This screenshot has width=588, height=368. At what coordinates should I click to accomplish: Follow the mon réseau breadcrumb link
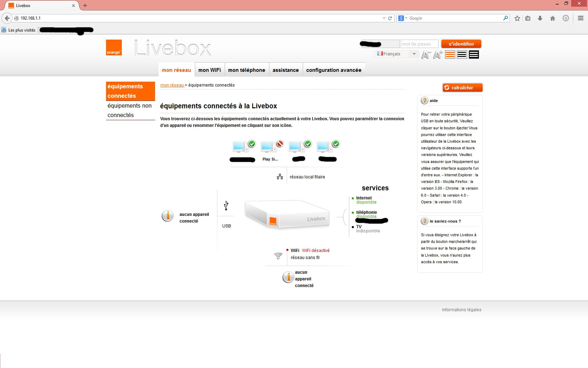172,85
